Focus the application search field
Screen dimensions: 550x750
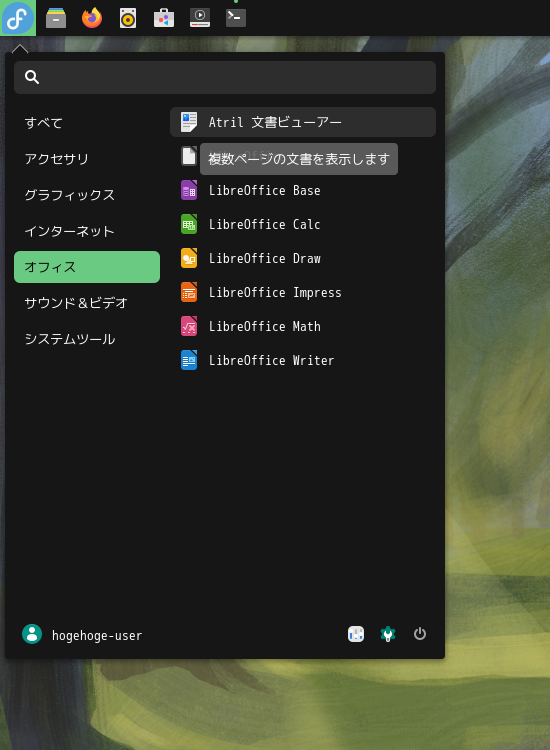point(225,77)
